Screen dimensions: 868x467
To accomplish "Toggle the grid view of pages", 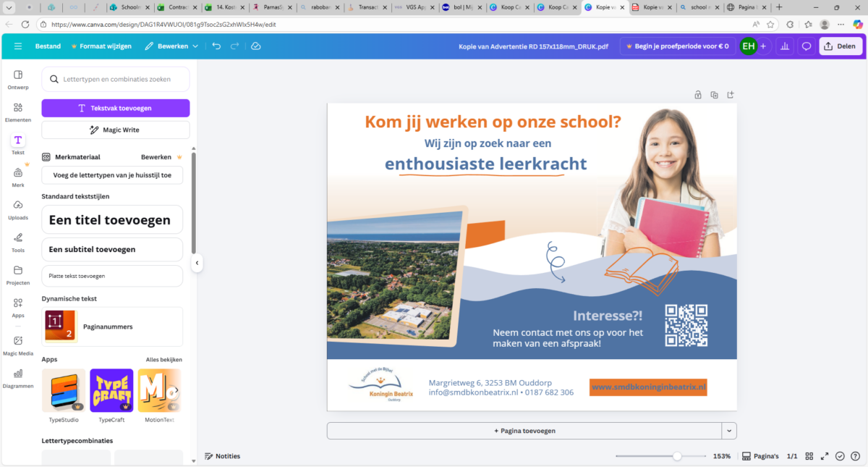I will click(x=809, y=456).
